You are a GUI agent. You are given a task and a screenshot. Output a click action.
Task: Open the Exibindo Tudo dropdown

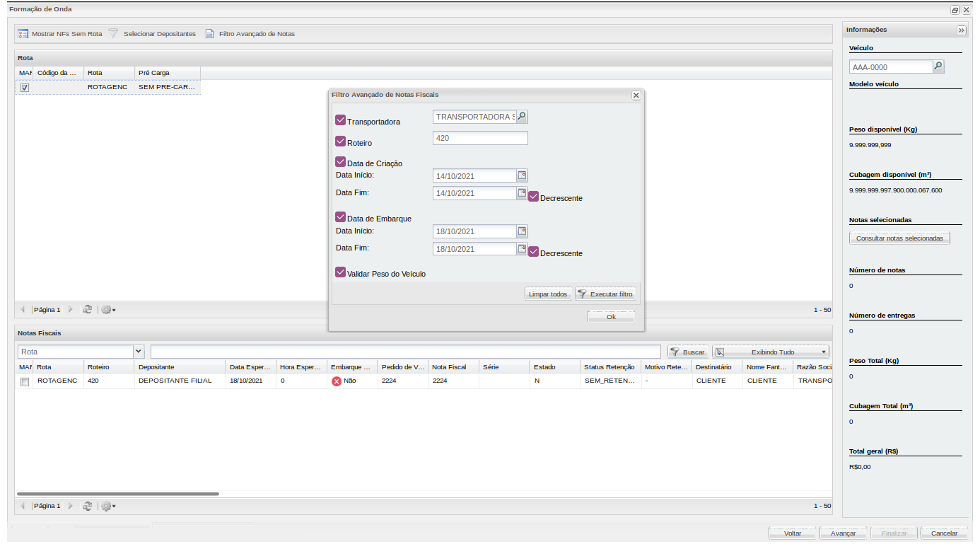coord(770,352)
